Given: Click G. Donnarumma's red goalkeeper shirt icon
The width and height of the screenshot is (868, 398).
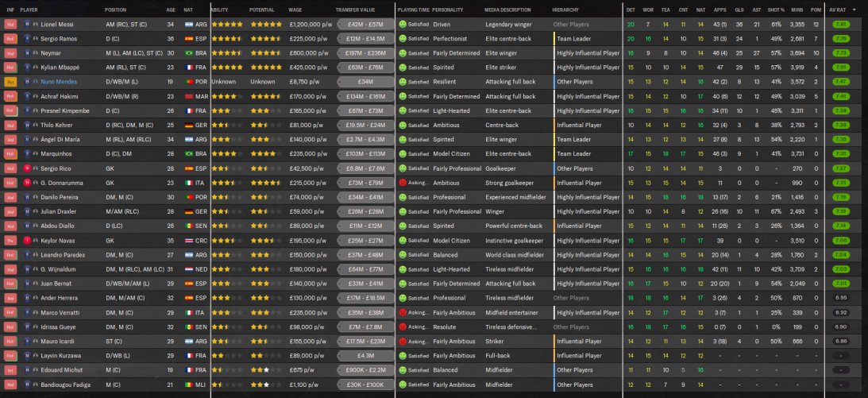Looking at the screenshot, I should 27,183.
